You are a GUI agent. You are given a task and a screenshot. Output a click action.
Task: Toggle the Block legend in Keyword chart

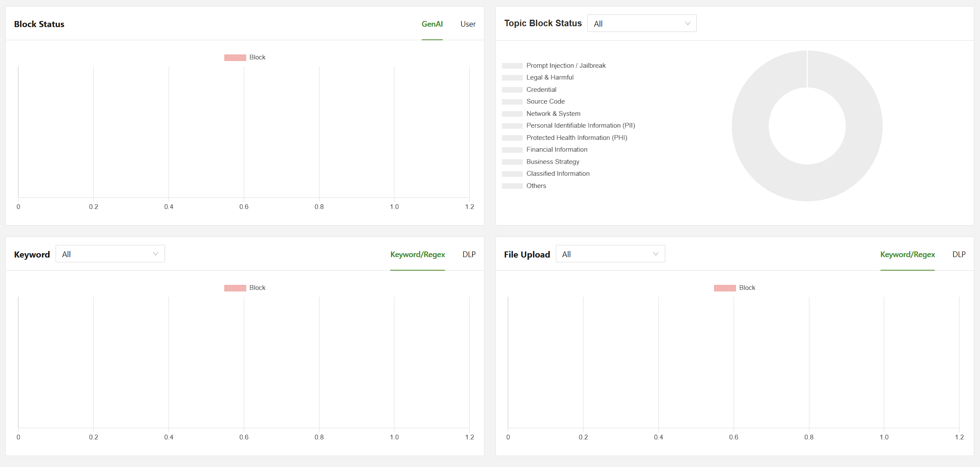click(245, 288)
